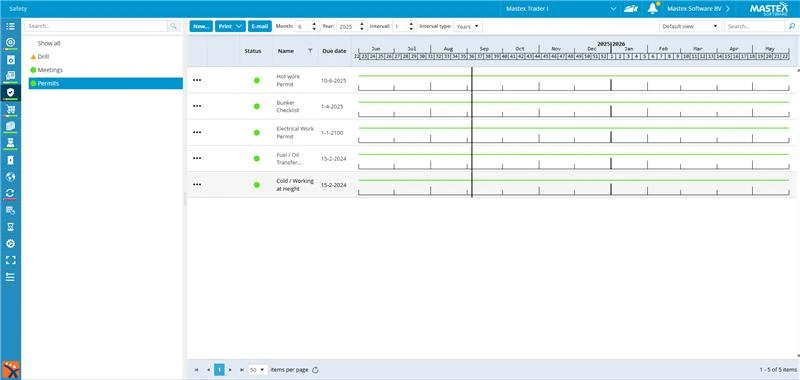The height and width of the screenshot is (380, 800).
Task: Open the Print dropdown button
Action: click(230, 26)
